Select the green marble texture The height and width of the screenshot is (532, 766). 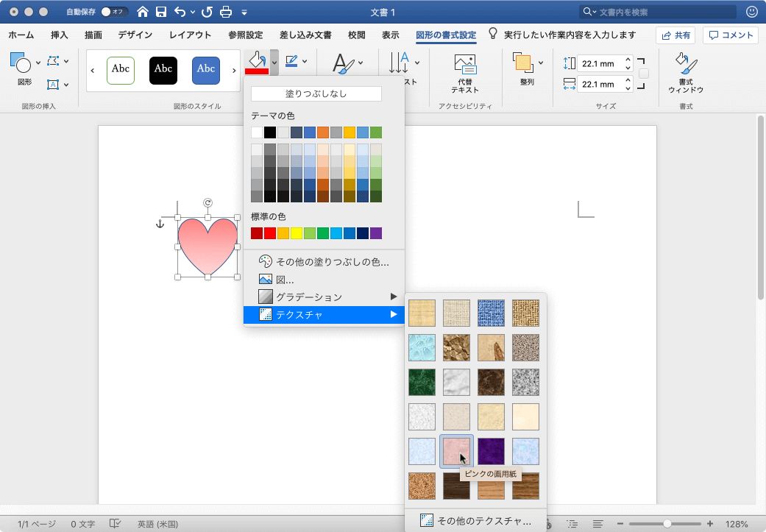click(422, 382)
